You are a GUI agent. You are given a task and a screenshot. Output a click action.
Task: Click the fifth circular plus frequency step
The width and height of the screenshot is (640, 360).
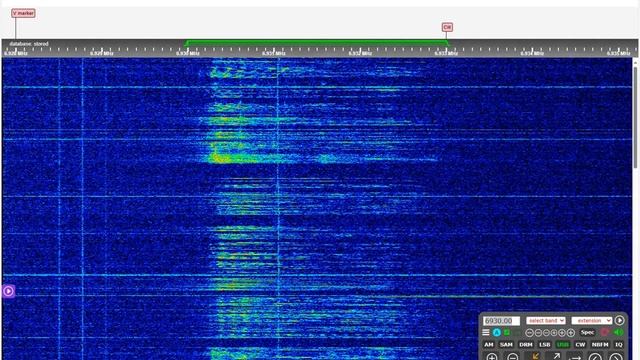pyautogui.click(x=562, y=333)
